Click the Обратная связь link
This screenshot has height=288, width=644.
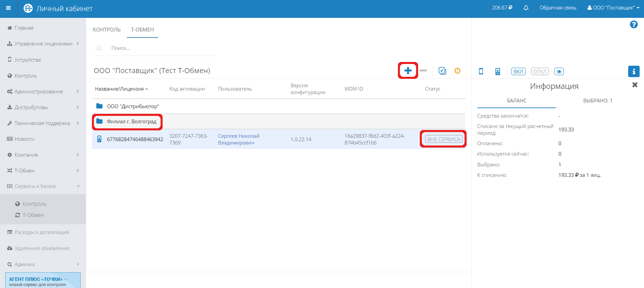pos(557,8)
